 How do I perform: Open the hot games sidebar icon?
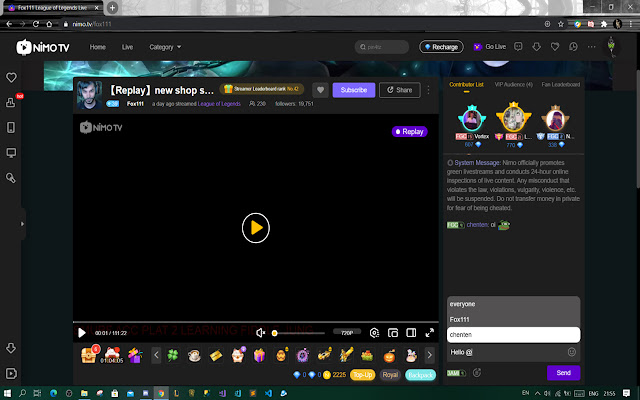(11, 102)
